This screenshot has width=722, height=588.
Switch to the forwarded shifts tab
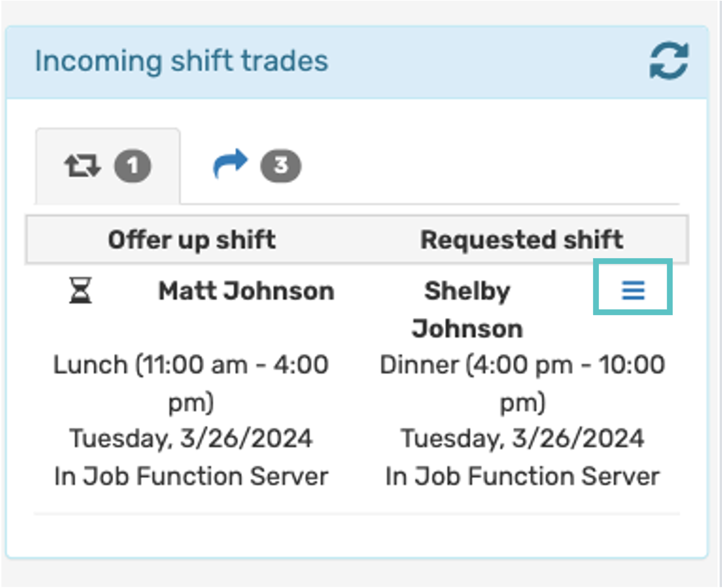point(256,165)
